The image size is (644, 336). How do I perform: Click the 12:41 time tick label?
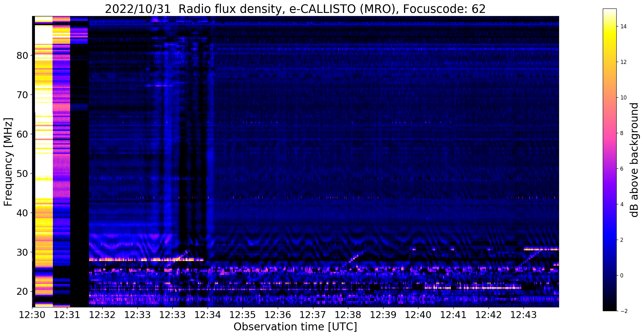click(x=454, y=315)
